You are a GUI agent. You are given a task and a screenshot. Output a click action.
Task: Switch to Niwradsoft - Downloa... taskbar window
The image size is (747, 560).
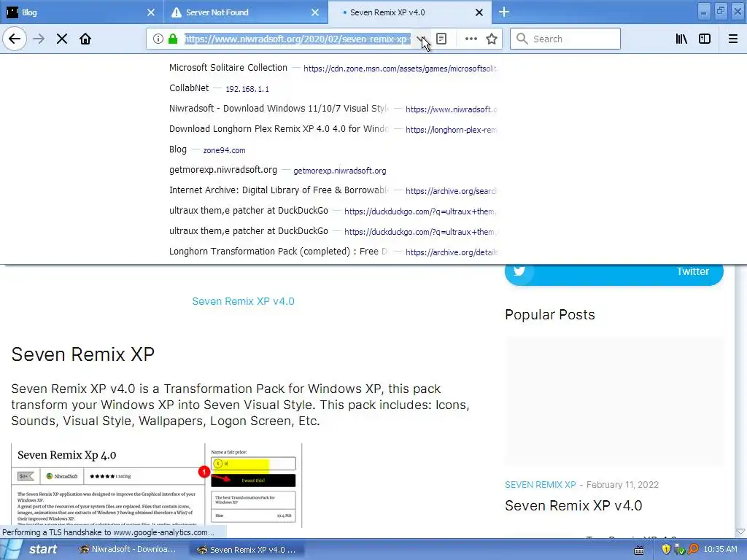point(128,550)
